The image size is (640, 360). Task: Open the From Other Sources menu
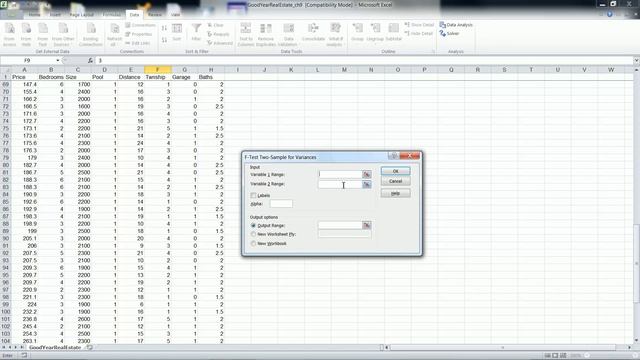point(63,34)
